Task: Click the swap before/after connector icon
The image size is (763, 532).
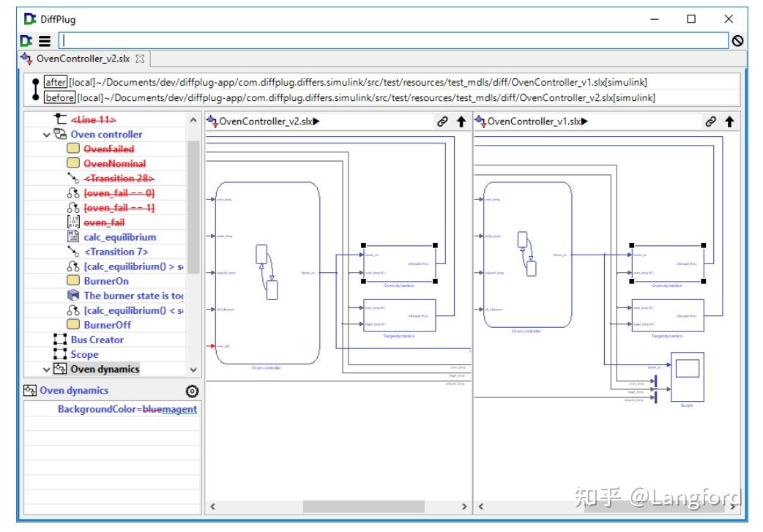Action: click(x=35, y=89)
